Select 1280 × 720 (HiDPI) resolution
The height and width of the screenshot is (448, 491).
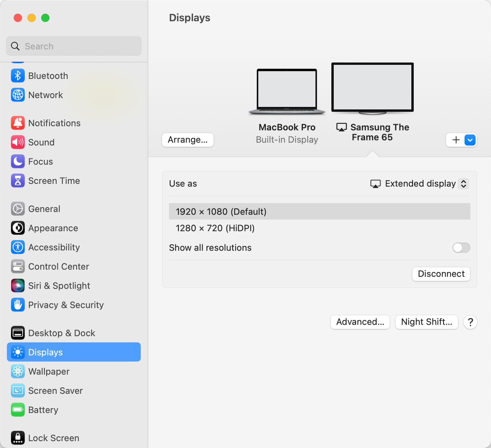coord(215,228)
